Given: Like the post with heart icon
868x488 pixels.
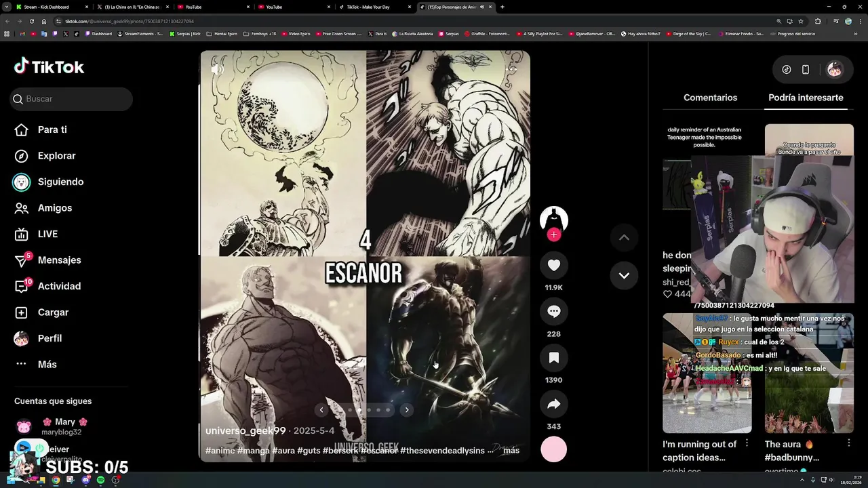Looking at the screenshot, I should tap(554, 265).
